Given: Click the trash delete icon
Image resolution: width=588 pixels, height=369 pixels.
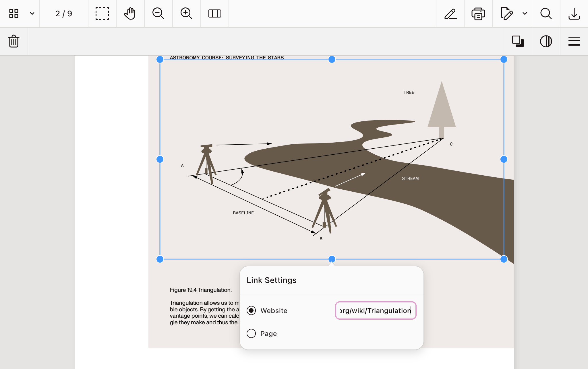Looking at the screenshot, I should [14, 41].
